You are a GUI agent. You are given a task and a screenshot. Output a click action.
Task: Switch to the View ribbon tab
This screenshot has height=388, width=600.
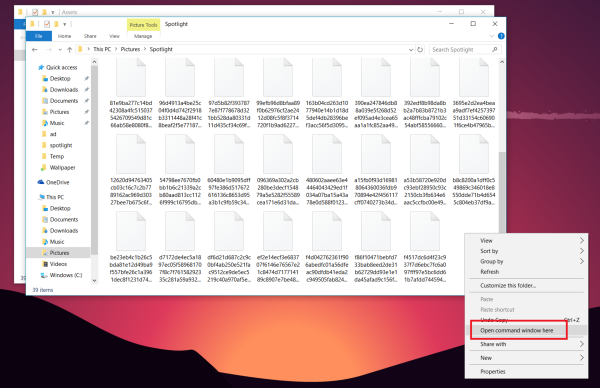pyautogui.click(x=114, y=36)
